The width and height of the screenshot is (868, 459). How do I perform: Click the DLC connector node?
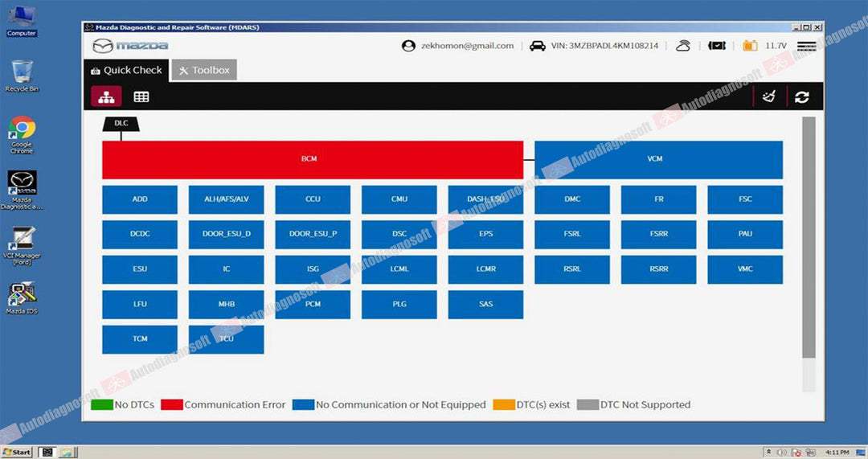(121, 124)
